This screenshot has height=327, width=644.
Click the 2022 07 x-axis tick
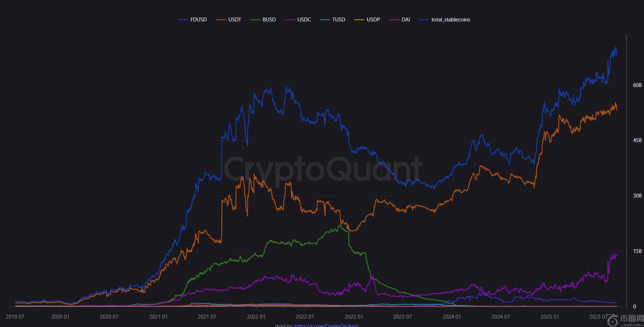click(305, 317)
